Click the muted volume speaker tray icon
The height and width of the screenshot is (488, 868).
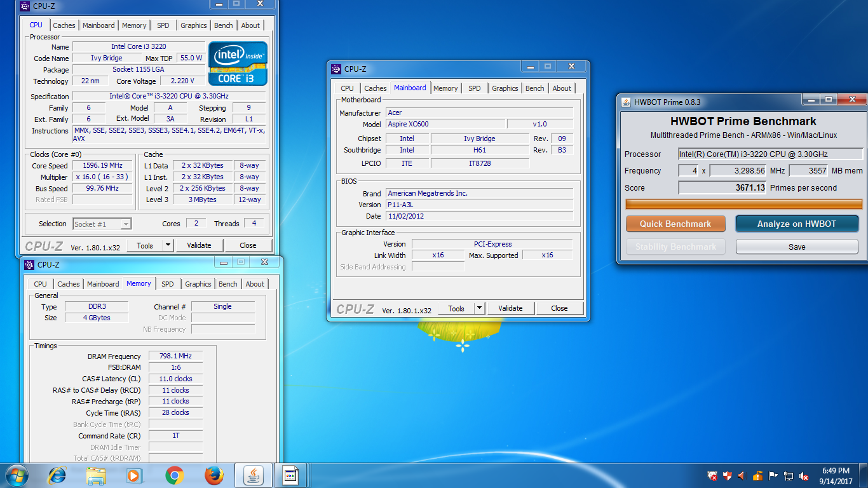[804, 475]
